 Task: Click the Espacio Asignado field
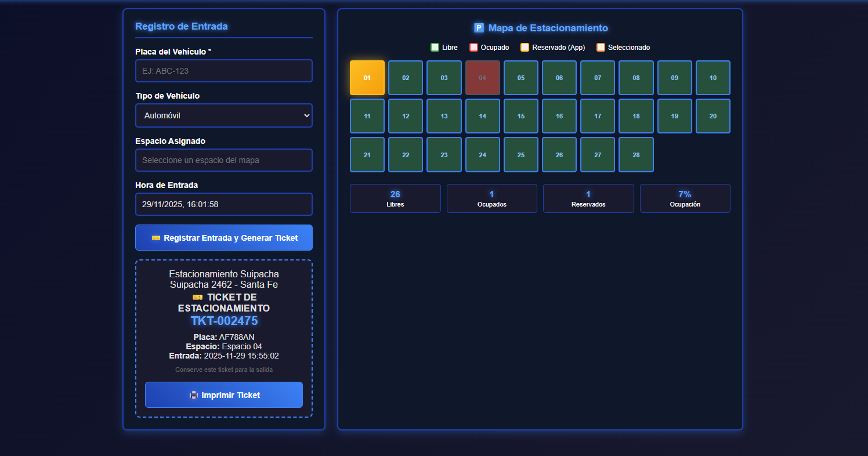[x=224, y=160]
